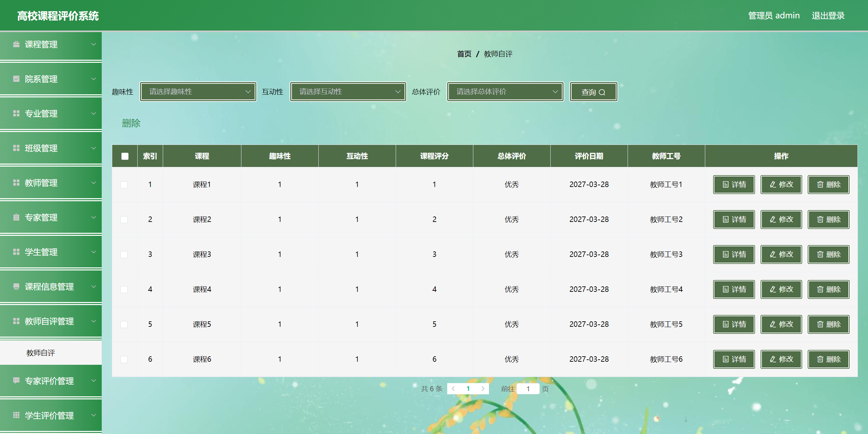The height and width of the screenshot is (434, 868).
Task: Click the pencil icon in row 2 修改
Action: tap(773, 220)
